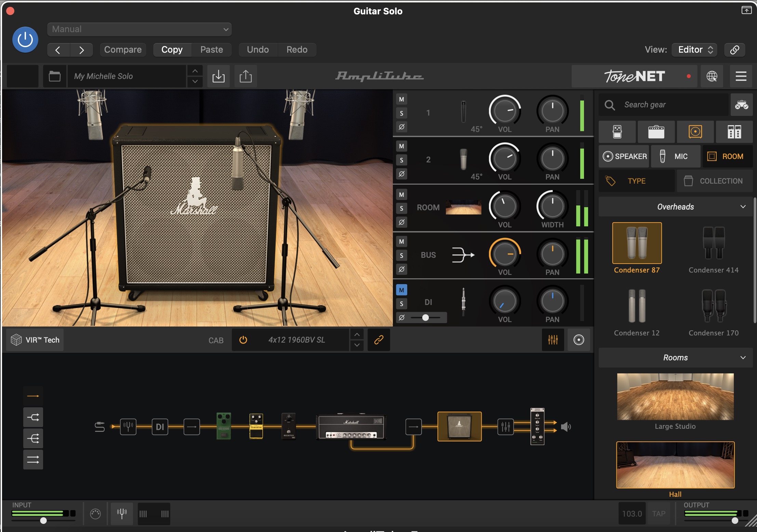757x532 pixels.
Task: Open the Manual preset dropdown
Action: coord(140,29)
